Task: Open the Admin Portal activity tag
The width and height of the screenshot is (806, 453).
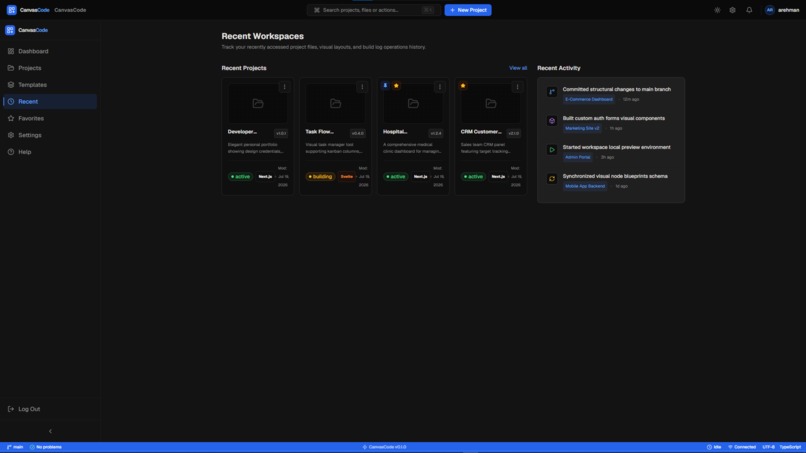Action: pos(577,157)
